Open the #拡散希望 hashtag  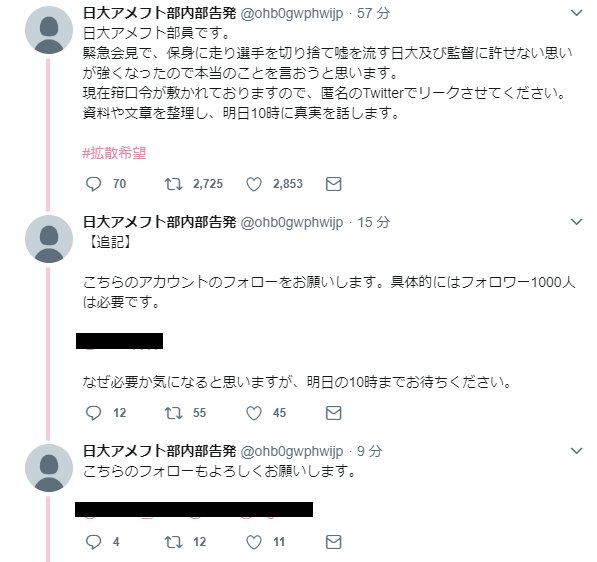[114, 153]
